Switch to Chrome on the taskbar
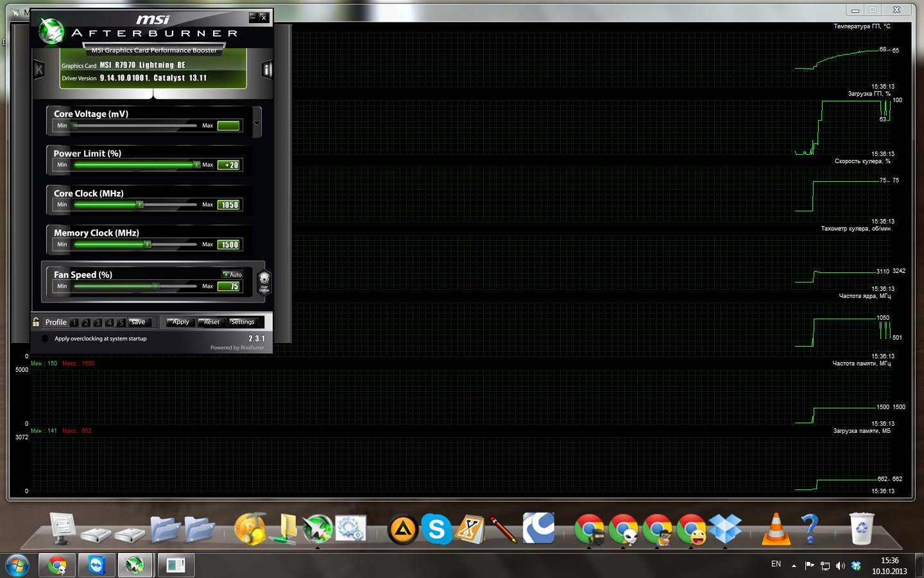Screen dimensions: 924x578 (57, 565)
